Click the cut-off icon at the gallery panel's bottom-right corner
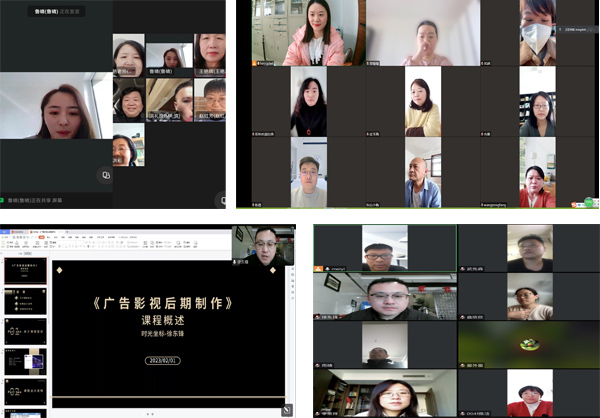 pos(221,200)
